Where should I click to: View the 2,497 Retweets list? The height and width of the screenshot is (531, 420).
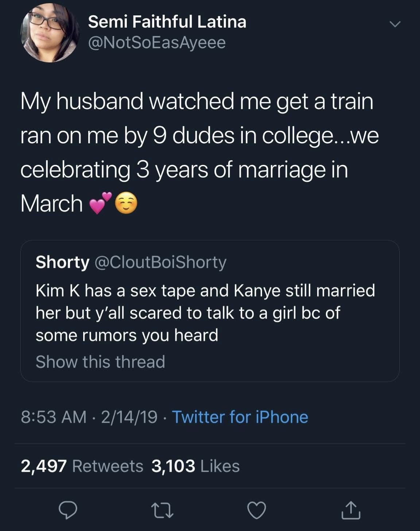click(82, 466)
